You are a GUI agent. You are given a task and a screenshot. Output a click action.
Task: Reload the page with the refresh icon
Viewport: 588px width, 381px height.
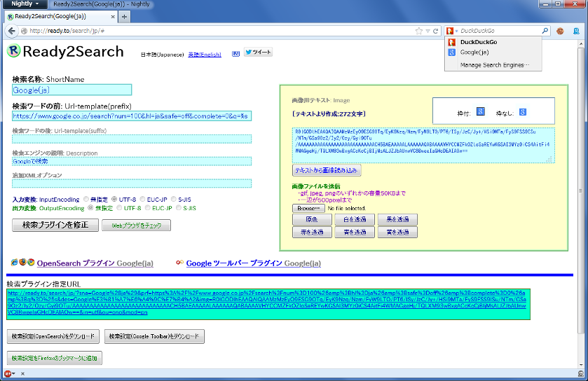pyautogui.click(x=436, y=31)
